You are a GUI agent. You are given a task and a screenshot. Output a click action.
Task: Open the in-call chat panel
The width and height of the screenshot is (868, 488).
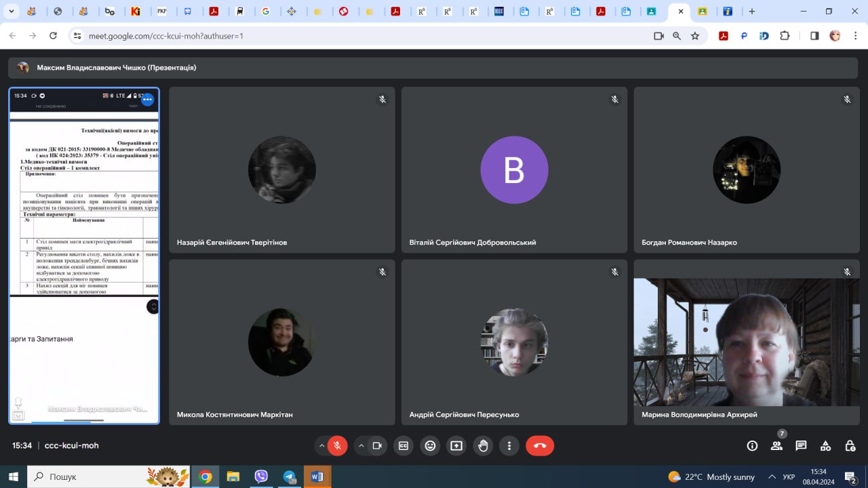pos(801,445)
